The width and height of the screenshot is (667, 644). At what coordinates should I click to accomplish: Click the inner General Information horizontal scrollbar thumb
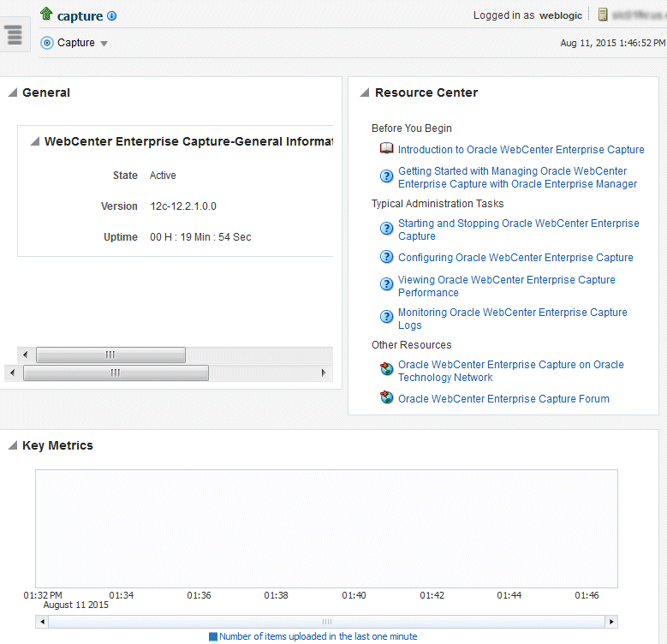click(x=110, y=355)
